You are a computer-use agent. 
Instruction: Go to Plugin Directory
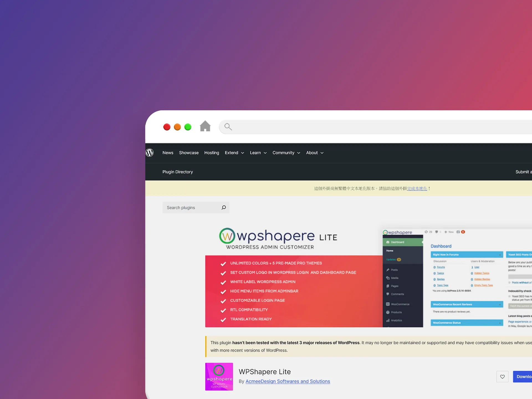(178, 172)
